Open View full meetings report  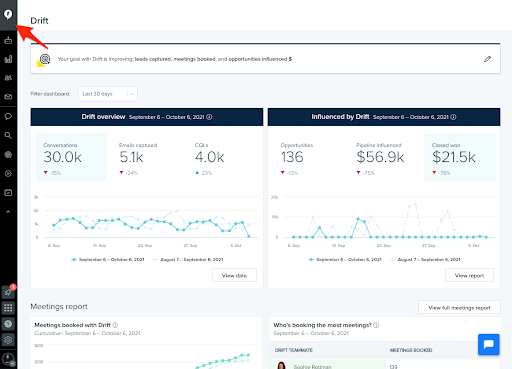[x=459, y=308]
